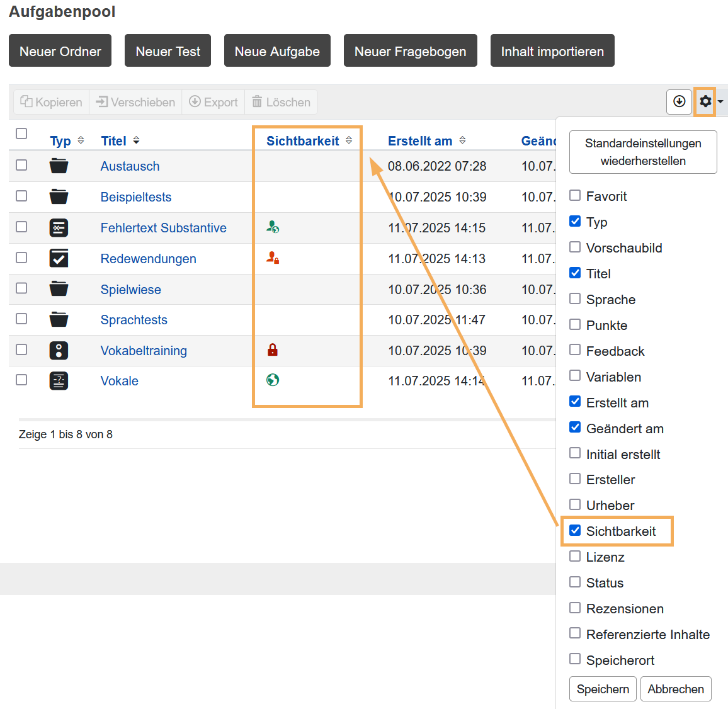The height and width of the screenshot is (709, 728).
Task: Open the Sprachtests folder link
Action: point(134,320)
